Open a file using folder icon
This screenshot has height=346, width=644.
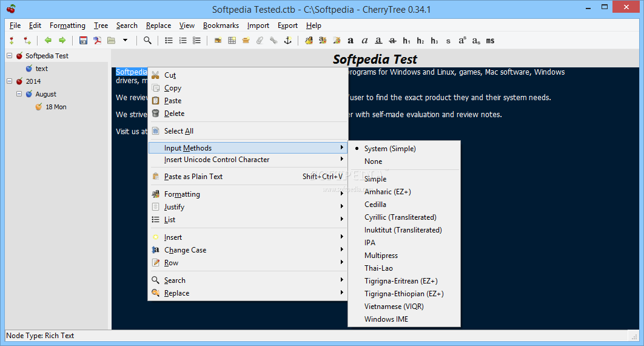coord(112,40)
